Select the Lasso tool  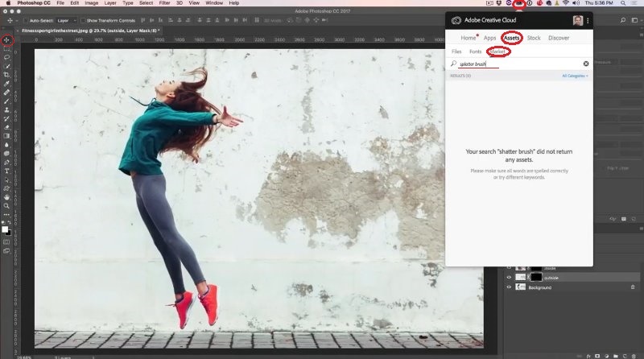tap(6, 57)
